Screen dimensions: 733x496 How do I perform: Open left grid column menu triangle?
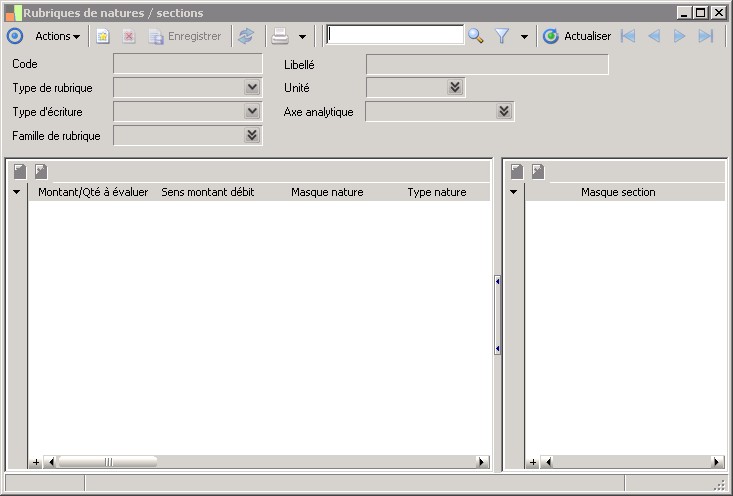pos(17,192)
